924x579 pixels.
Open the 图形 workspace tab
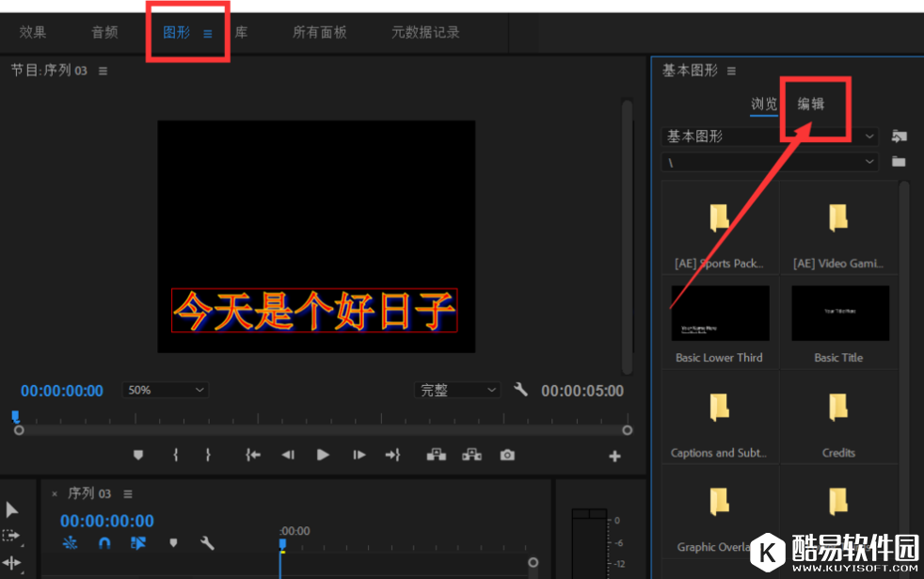click(177, 32)
